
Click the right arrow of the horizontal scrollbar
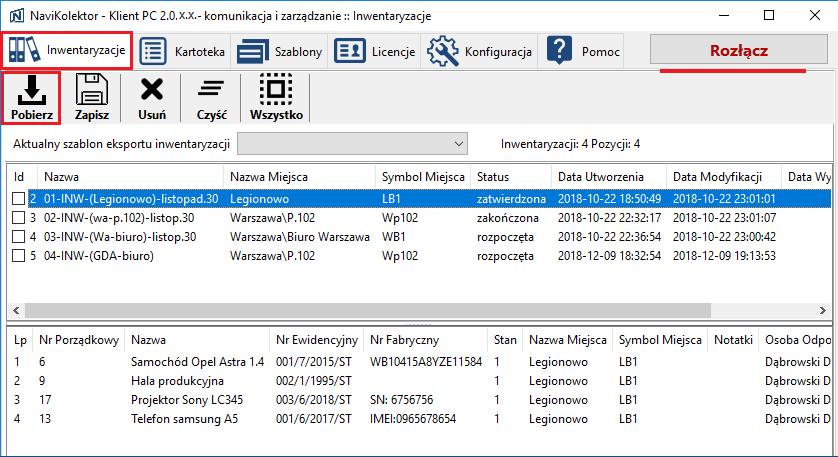pyautogui.click(x=823, y=311)
